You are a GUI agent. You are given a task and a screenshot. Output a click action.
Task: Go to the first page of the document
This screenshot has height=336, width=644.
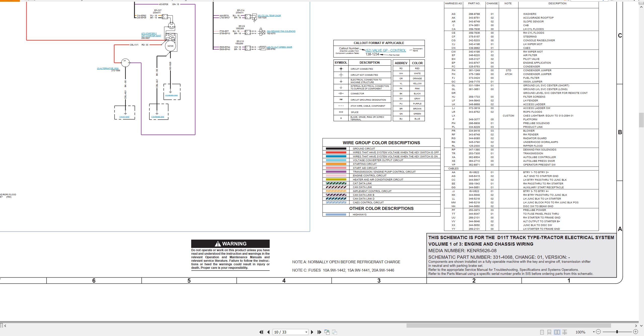pyautogui.click(x=261, y=332)
